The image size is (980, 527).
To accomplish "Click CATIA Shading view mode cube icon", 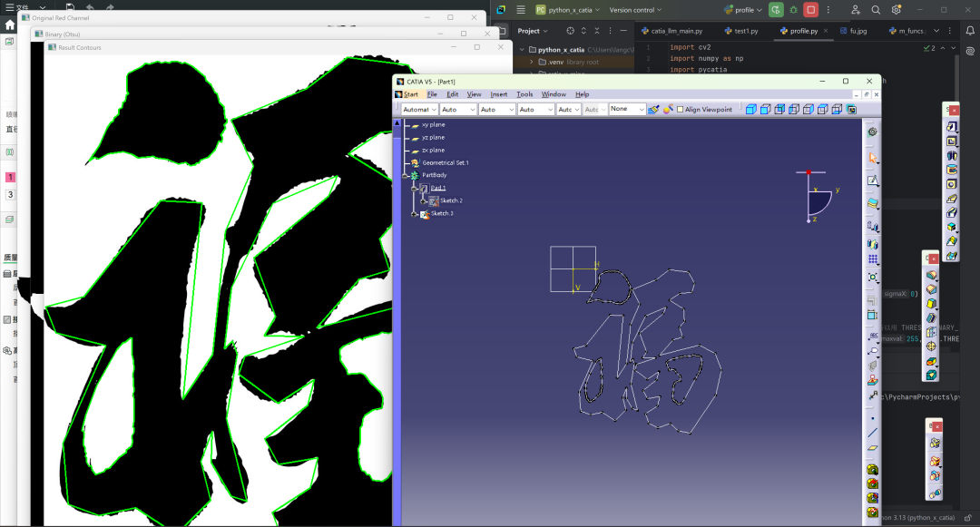I will pyautogui.click(x=750, y=109).
